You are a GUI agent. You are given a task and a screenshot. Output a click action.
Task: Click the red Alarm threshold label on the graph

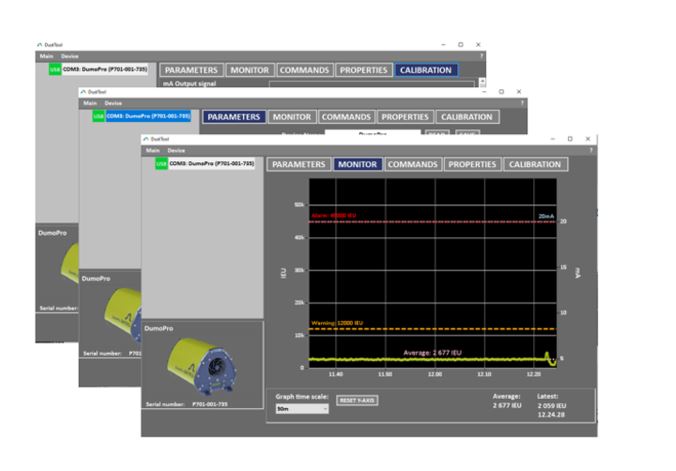coord(334,215)
